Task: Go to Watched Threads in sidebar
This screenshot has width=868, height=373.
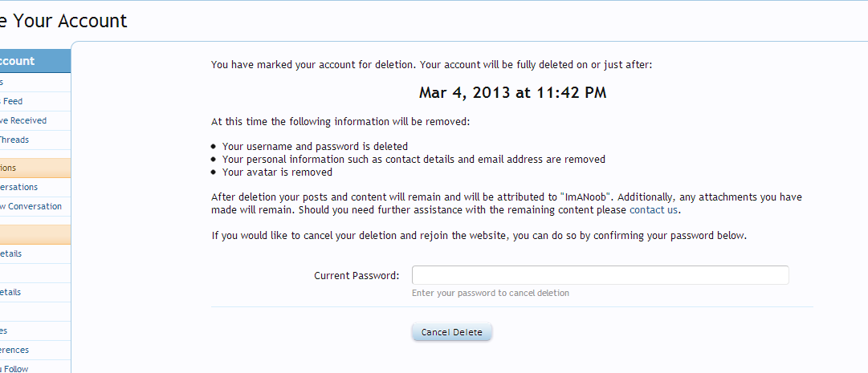Action: (14, 140)
